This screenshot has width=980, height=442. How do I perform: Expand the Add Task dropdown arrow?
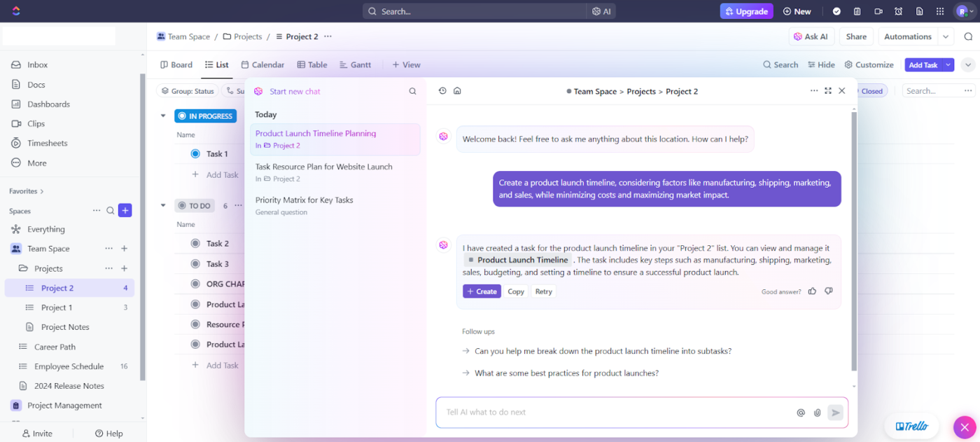point(948,64)
